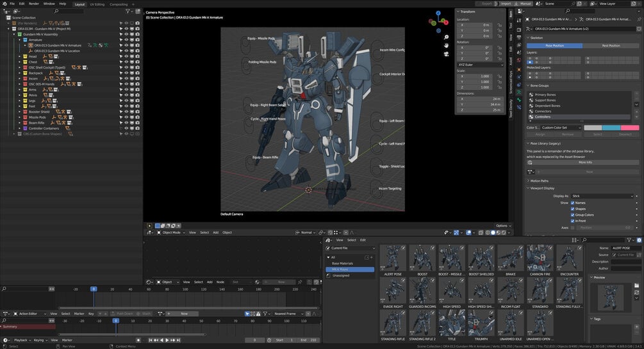Disable the In Front checkbox
Image resolution: width=644 pixels, height=349 pixels.
point(573,220)
